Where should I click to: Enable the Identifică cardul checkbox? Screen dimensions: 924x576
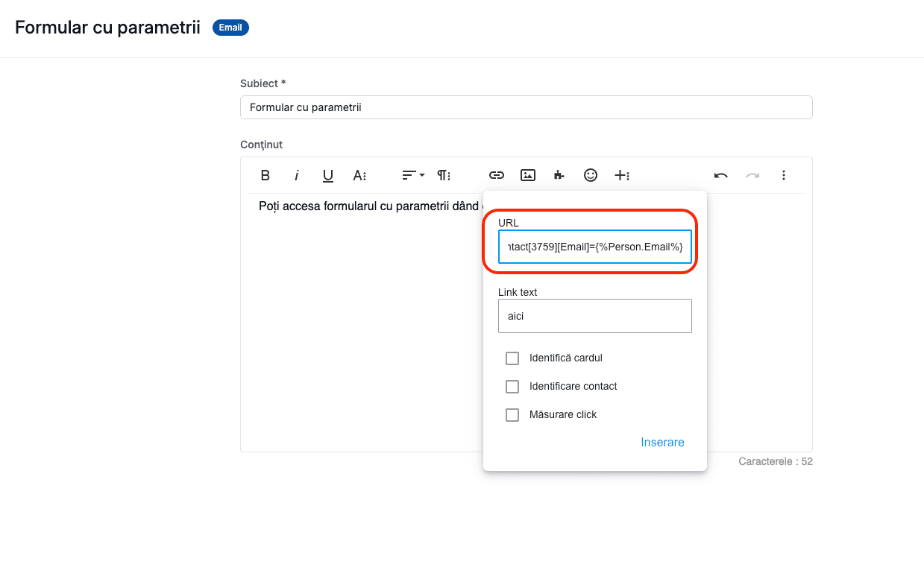click(x=512, y=358)
